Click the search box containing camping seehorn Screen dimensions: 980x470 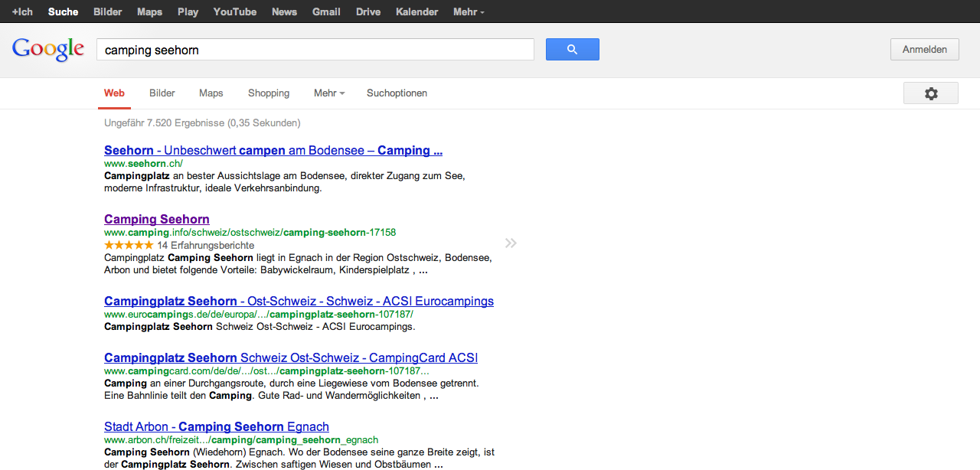315,50
